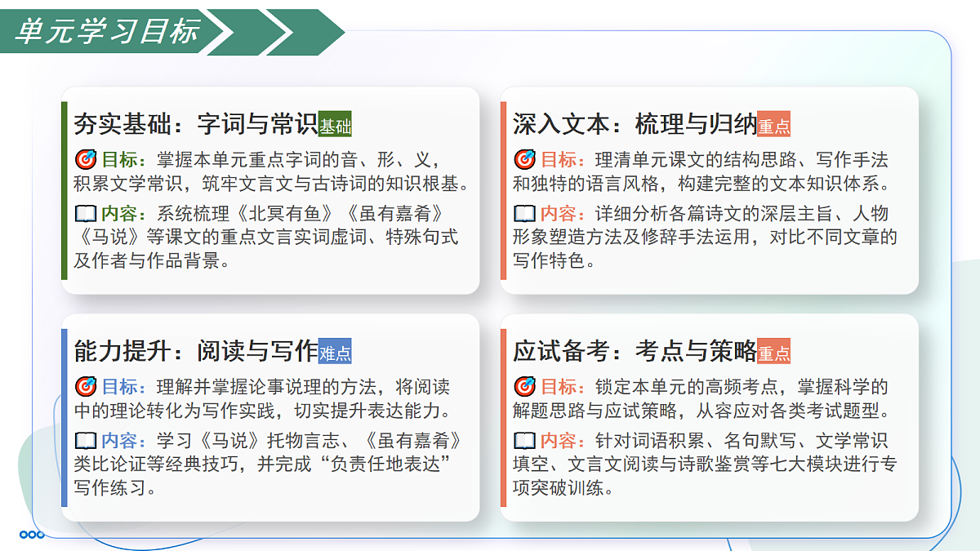
Task: Click the text 学习《马说》托物言志、《虽有嘉肴》
Action: 310,442
